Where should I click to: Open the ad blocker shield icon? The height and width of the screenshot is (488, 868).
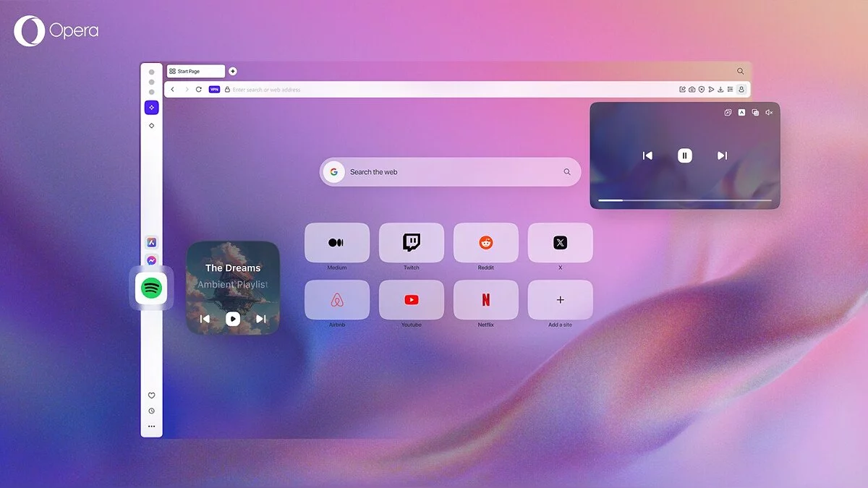[x=702, y=90]
